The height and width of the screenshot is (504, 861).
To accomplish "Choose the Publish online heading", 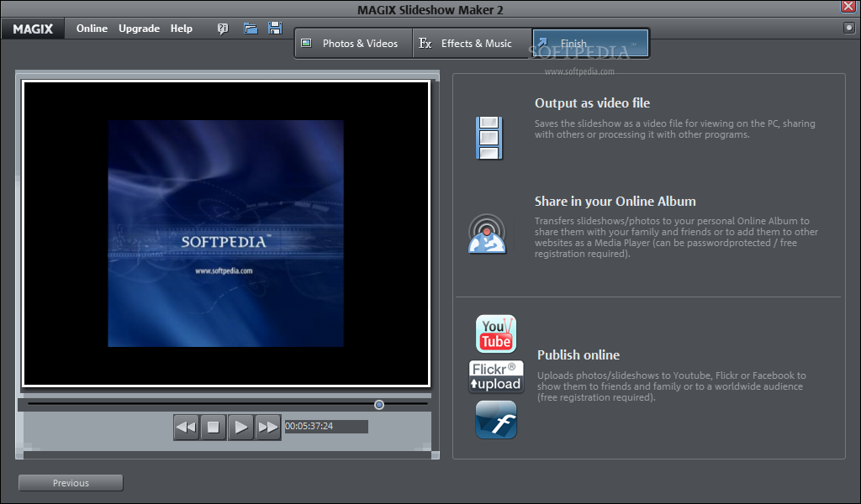I will (x=578, y=354).
